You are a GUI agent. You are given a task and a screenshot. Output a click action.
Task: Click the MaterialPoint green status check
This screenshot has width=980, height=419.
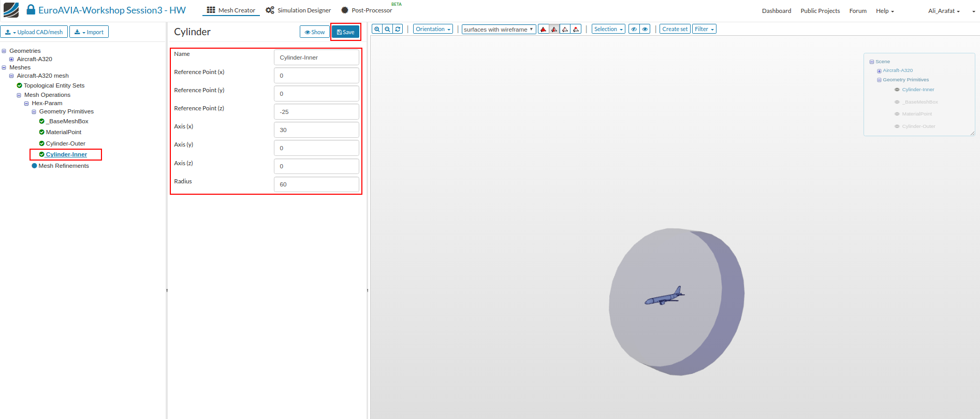pos(42,132)
